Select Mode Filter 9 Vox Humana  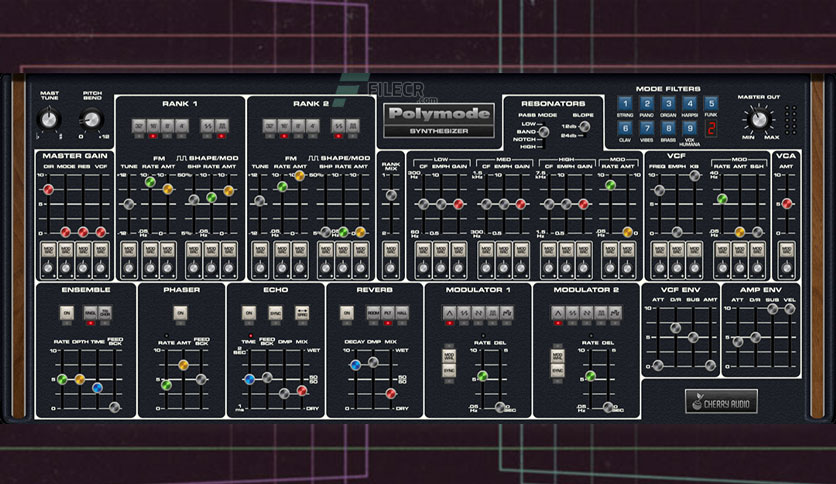689,128
